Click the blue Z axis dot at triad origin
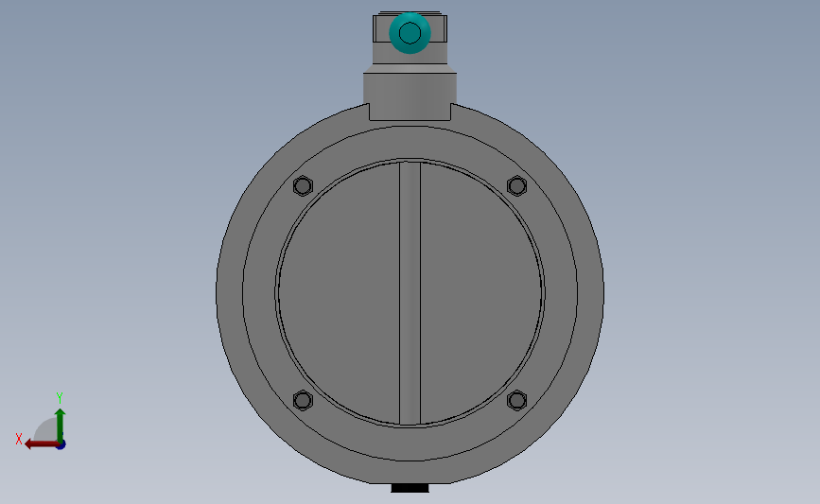The height and width of the screenshot is (504, 820). pyautogui.click(x=61, y=445)
